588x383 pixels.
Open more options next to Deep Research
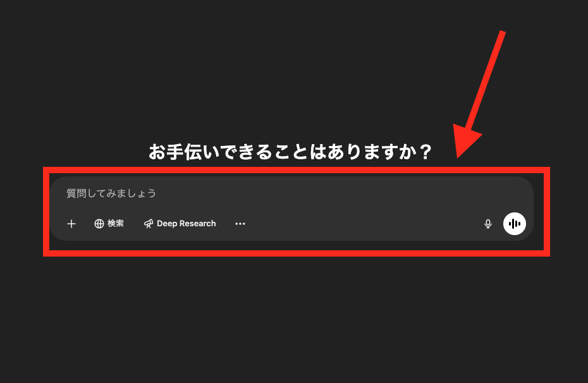pos(240,224)
